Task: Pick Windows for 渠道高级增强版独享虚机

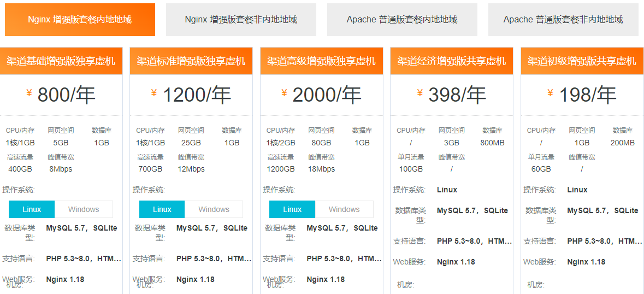Action: point(344,209)
